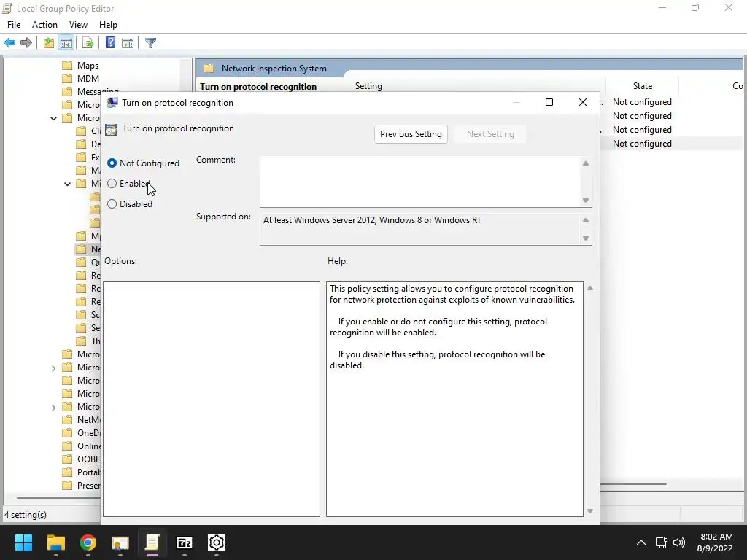Open the Windows Start menu
747x560 pixels.
(23, 542)
